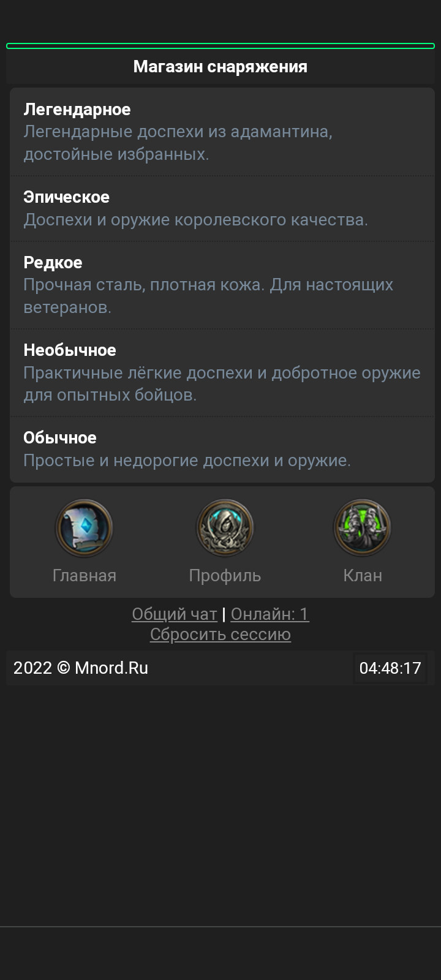Open the Редкое gear category

coord(222,285)
